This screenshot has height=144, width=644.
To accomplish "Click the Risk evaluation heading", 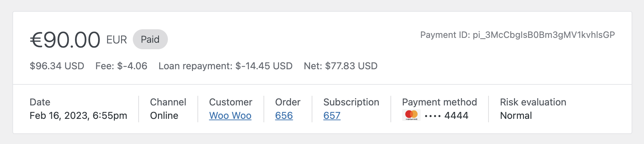I will coord(533,102).
